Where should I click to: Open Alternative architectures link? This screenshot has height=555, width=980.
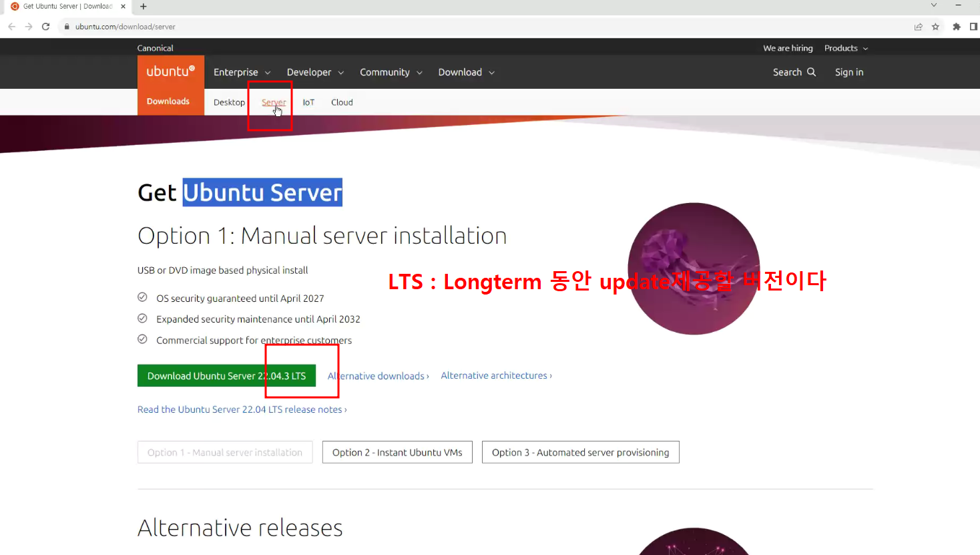pos(497,375)
